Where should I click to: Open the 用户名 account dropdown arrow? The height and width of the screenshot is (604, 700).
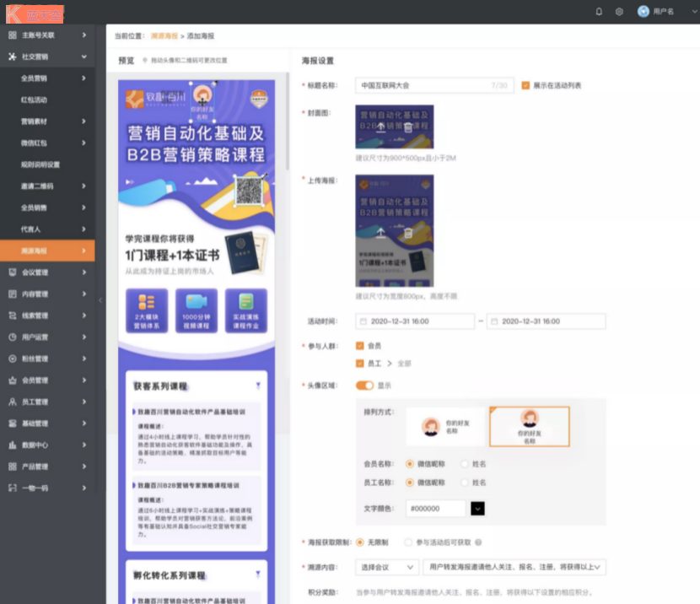tap(694, 12)
